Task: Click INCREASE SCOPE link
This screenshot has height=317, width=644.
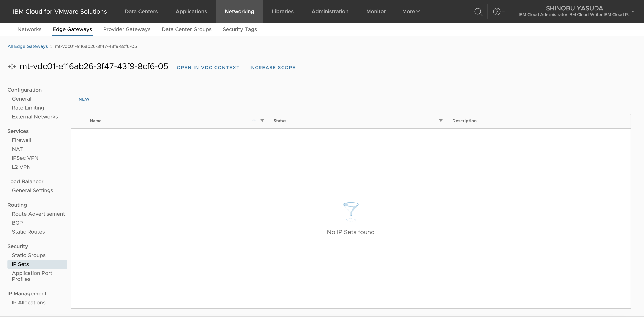Action: (x=272, y=68)
